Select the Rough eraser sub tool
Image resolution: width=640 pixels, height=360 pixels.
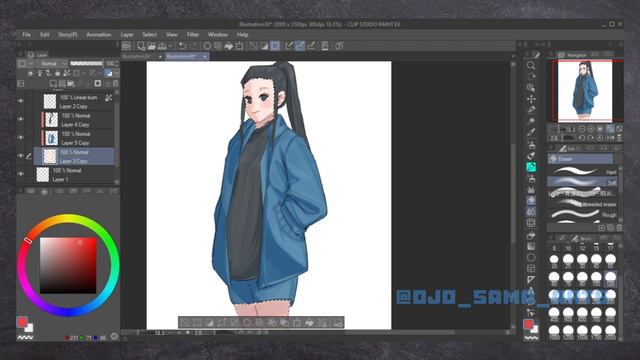tap(582, 214)
